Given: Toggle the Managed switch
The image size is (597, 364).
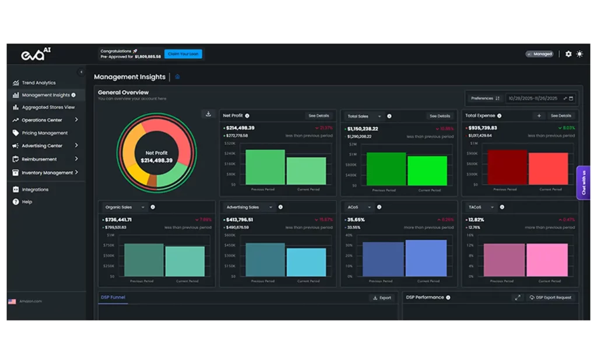Looking at the screenshot, I should click(539, 54).
